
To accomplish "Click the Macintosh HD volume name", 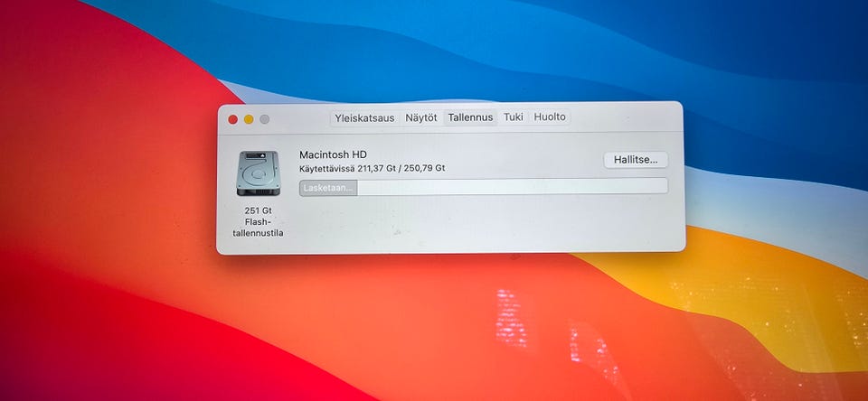I will point(333,154).
